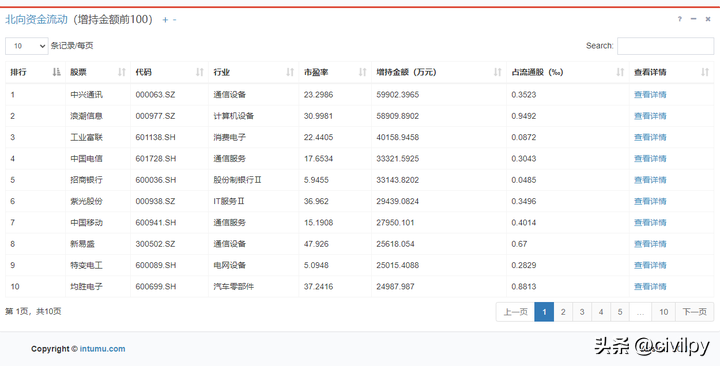
Task: Sort by the 行业 column icon
Action: [290, 72]
